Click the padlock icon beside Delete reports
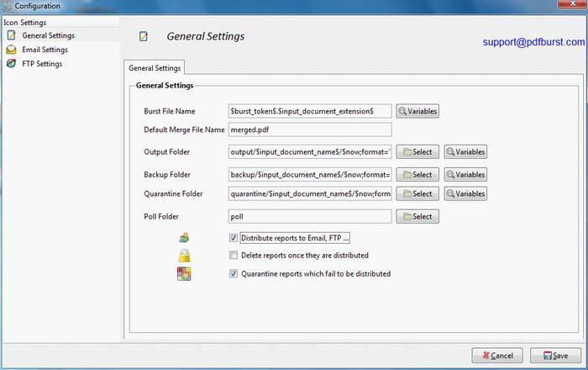The image size is (588, 370). point(184,256)
